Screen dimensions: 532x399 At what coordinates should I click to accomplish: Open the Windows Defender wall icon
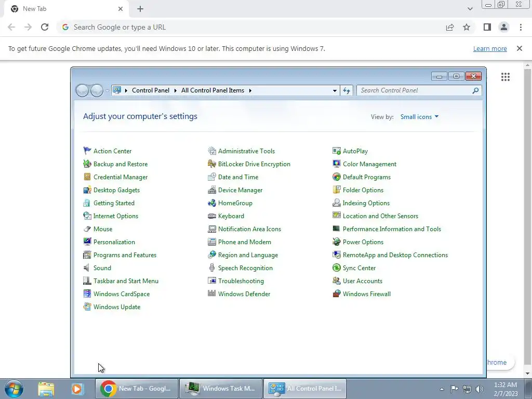click(212, 294)
